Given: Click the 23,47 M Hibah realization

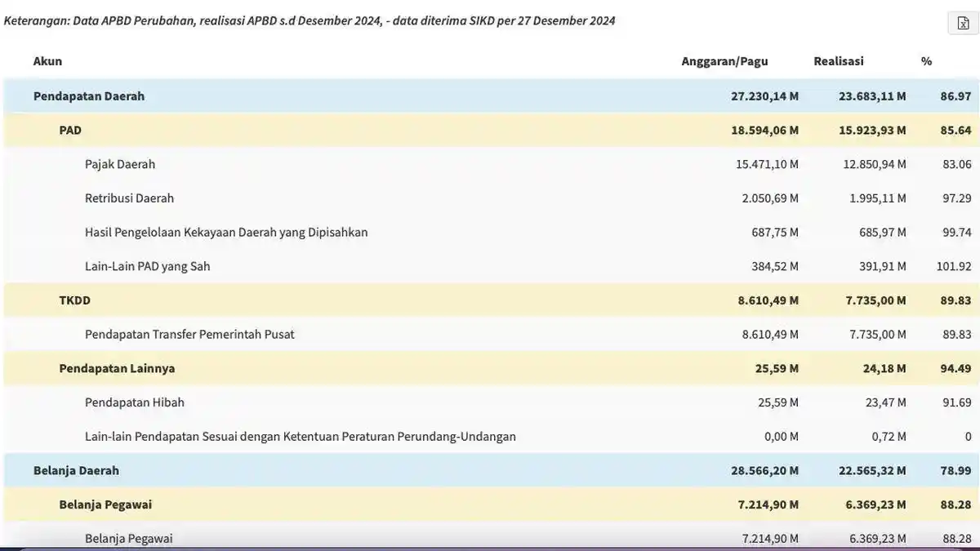Looking at the screenshot, I should click(x=886, y=402).
